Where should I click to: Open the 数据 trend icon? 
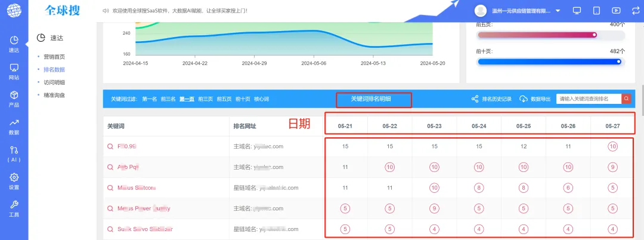click(14, 127)
